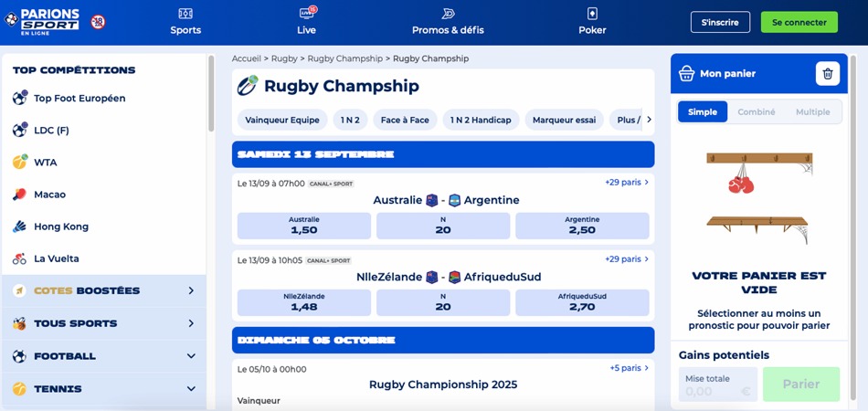This screenshot has height=411, width=868.
Task: Open +29 paris for Australie - Argentine
Action: point(627,183)
